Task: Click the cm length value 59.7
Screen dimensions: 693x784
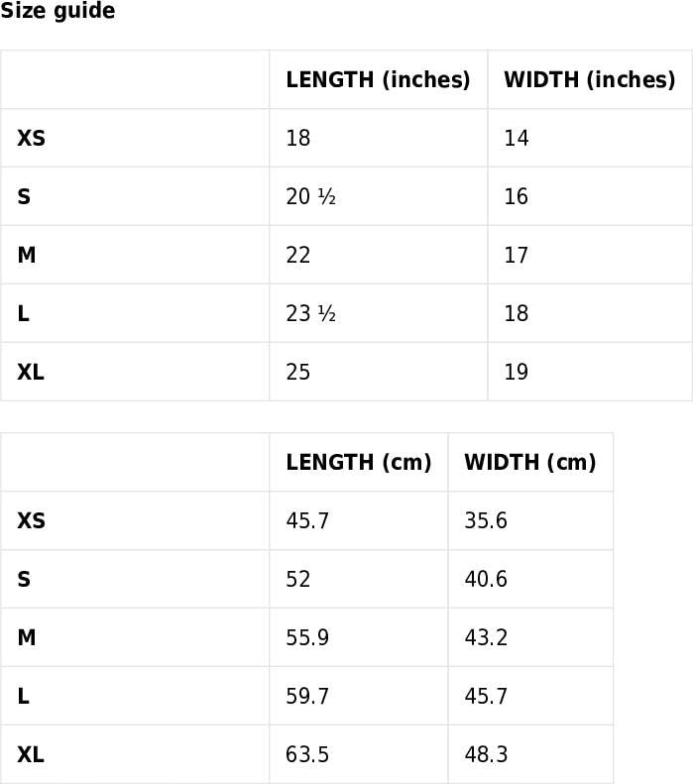Action: coord(307,697)
